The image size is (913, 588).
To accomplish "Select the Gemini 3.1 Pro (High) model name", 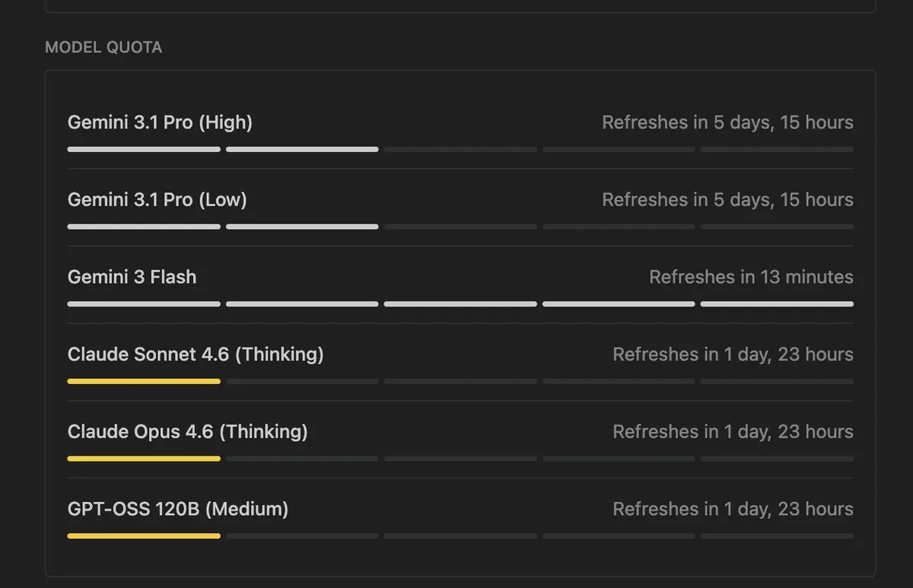I will (160, 122).
